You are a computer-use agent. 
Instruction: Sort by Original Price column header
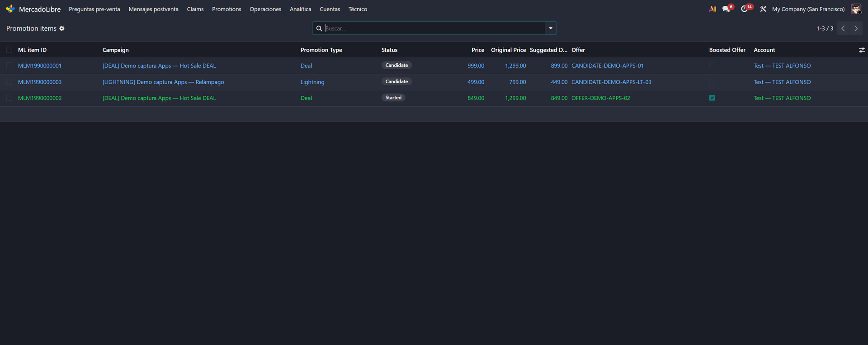coord(509,50)
